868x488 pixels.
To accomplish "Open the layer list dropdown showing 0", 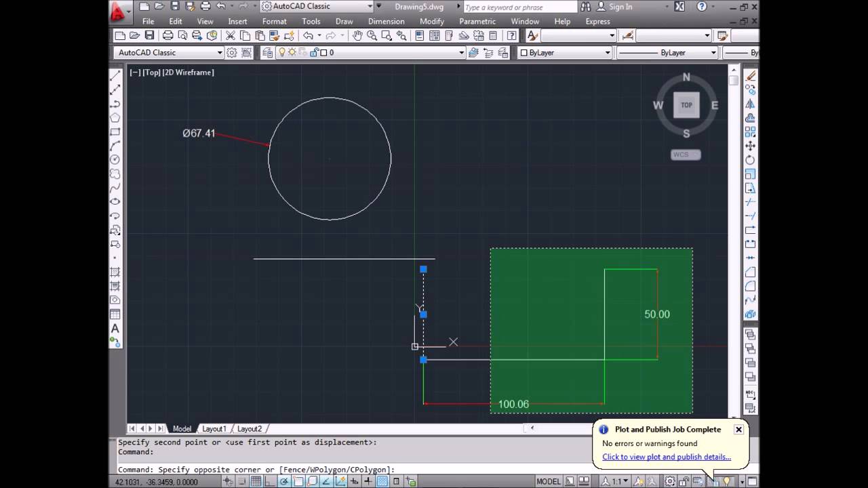I will tap(370, 52).
